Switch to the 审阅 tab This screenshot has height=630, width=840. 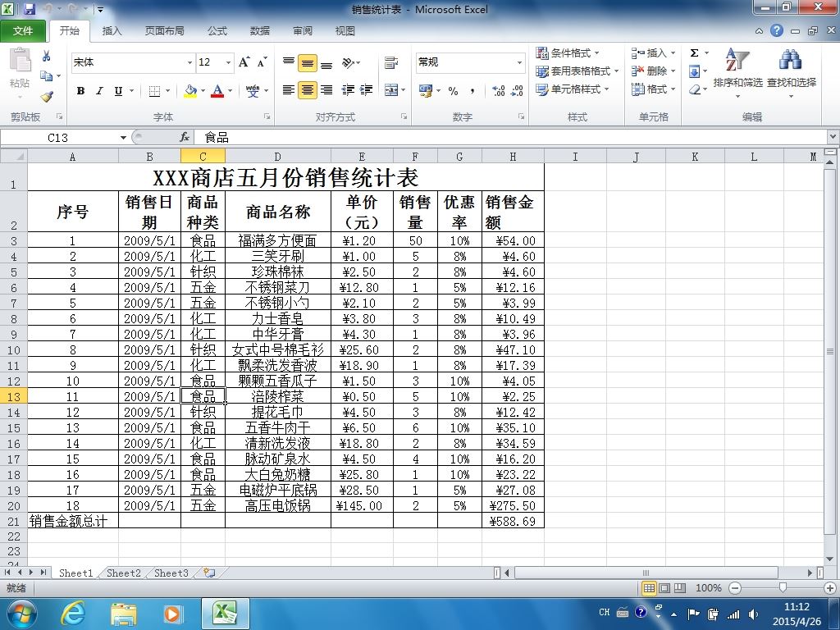tap(303, 31)
